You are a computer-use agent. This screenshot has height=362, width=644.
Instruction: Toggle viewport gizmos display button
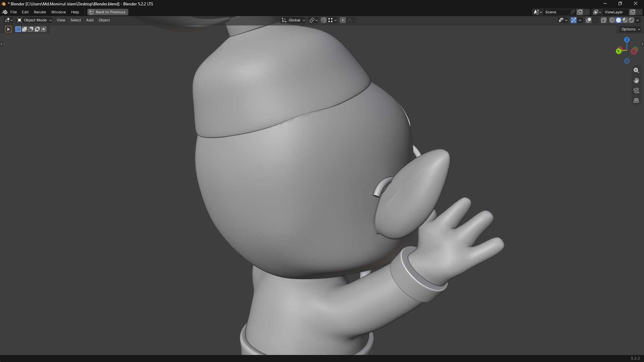click(x=574, y=20)
